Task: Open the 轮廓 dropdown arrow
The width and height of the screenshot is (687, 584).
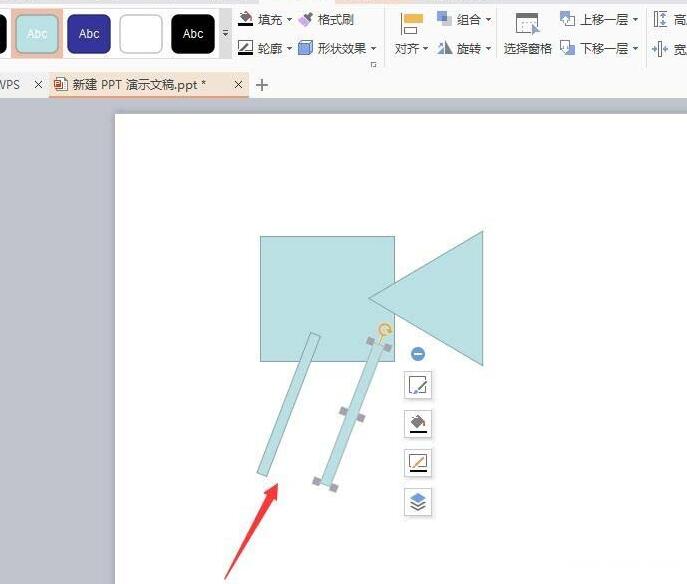Action: click(289, 48)
